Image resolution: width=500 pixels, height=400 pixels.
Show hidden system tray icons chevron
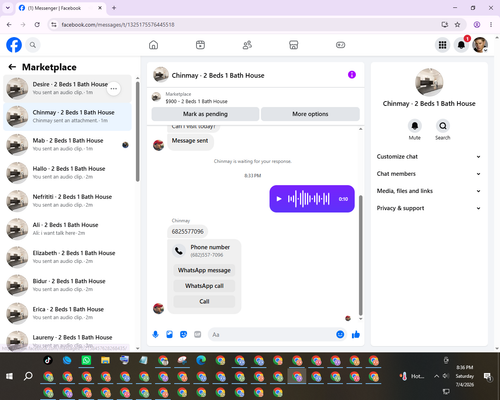436,376
